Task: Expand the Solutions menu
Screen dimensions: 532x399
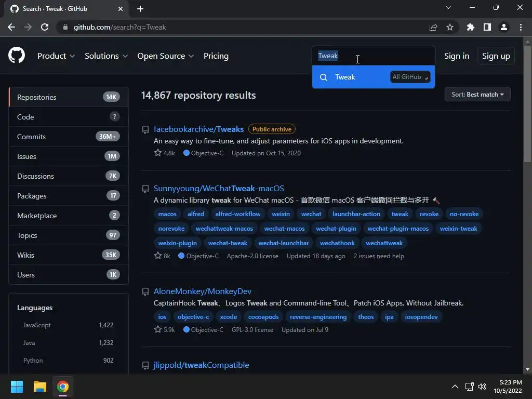Action: pyautogui.click(x=106, y=56)
